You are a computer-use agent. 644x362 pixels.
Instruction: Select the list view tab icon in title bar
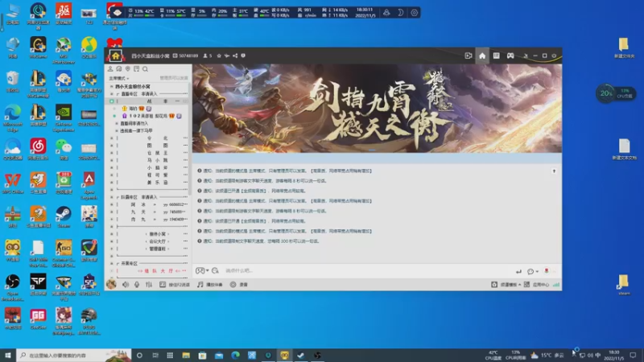[x=496, y=56]
